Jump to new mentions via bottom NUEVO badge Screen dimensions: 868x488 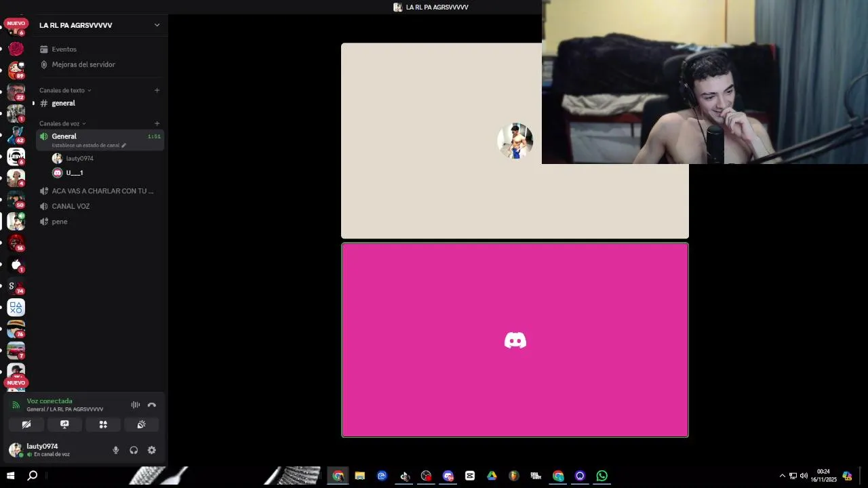16,382
